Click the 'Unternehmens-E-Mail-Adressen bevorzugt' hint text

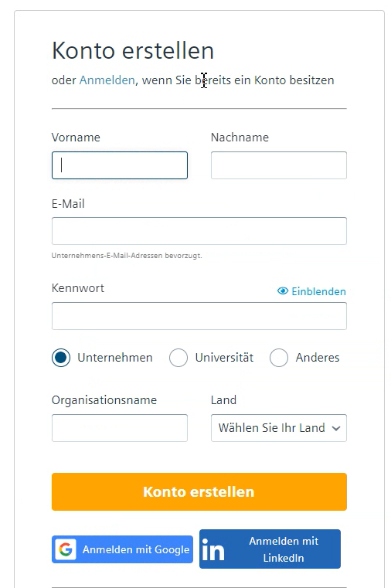(x=127, y=256)
